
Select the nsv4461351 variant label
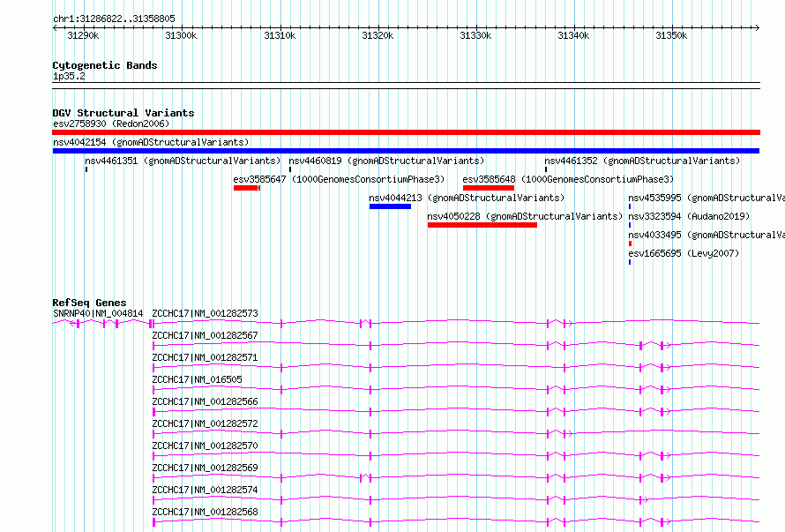pos(183,161)
